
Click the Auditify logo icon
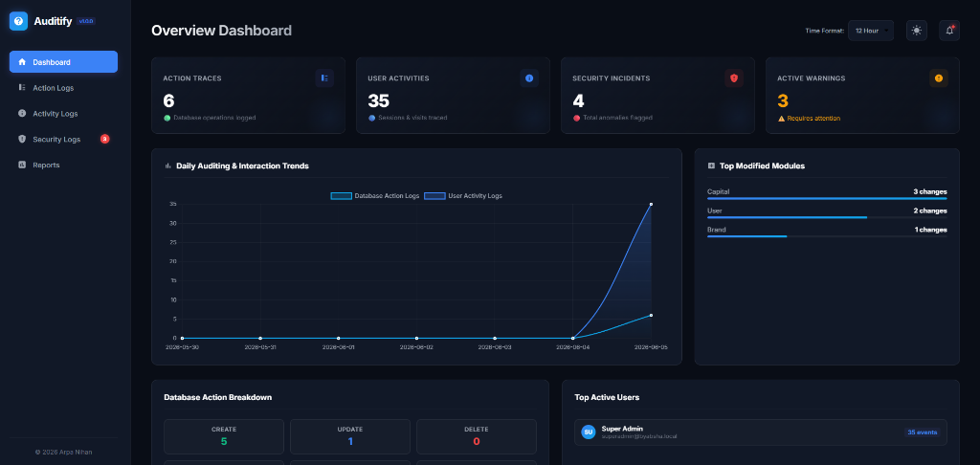pos(19,21)
